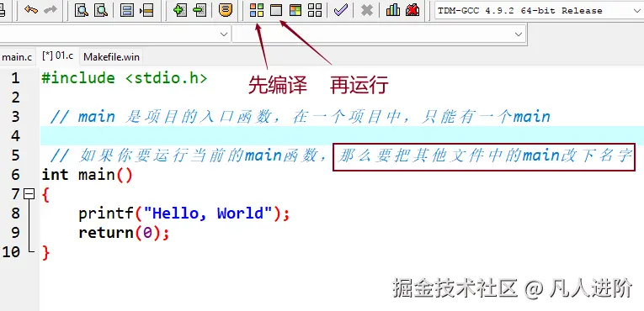Click the Rebuild All four-outline-squares icon
Image resolution: width=644 pixels, height=311 pixels.
pos(315,10)
